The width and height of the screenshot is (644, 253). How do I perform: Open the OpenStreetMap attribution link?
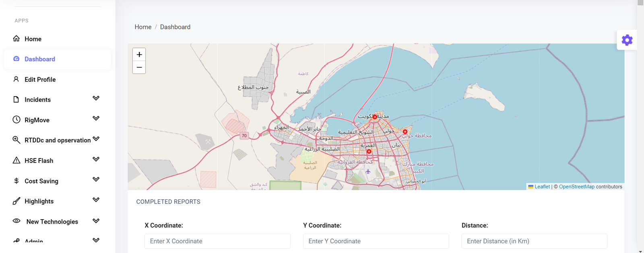[x=576, y=187]
